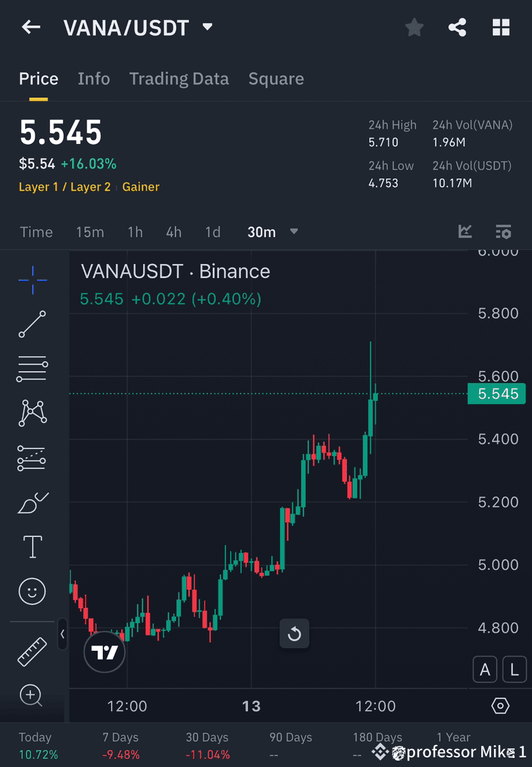Toggle favorite star for VANA/USDT

pyautogui.click(x=414, y=27)
